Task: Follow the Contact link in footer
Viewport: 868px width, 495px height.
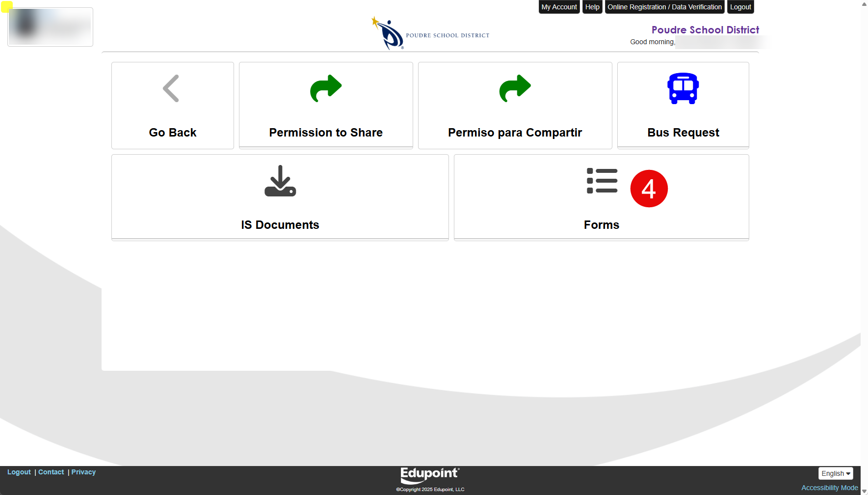Action: click(x=51, y=472)
